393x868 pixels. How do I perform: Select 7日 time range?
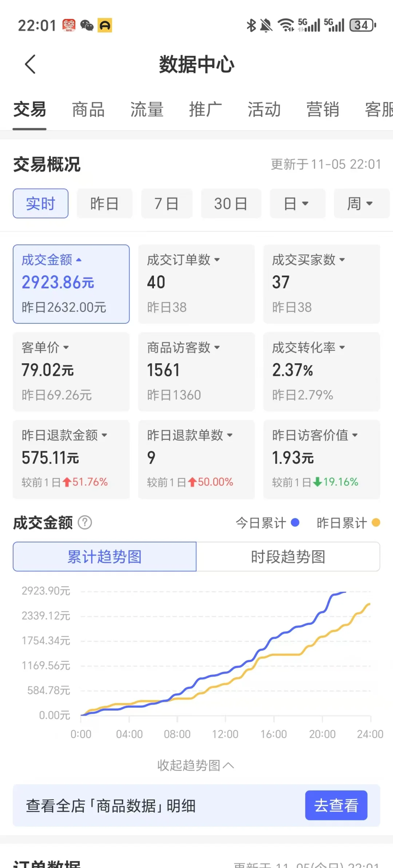(167, 203)
